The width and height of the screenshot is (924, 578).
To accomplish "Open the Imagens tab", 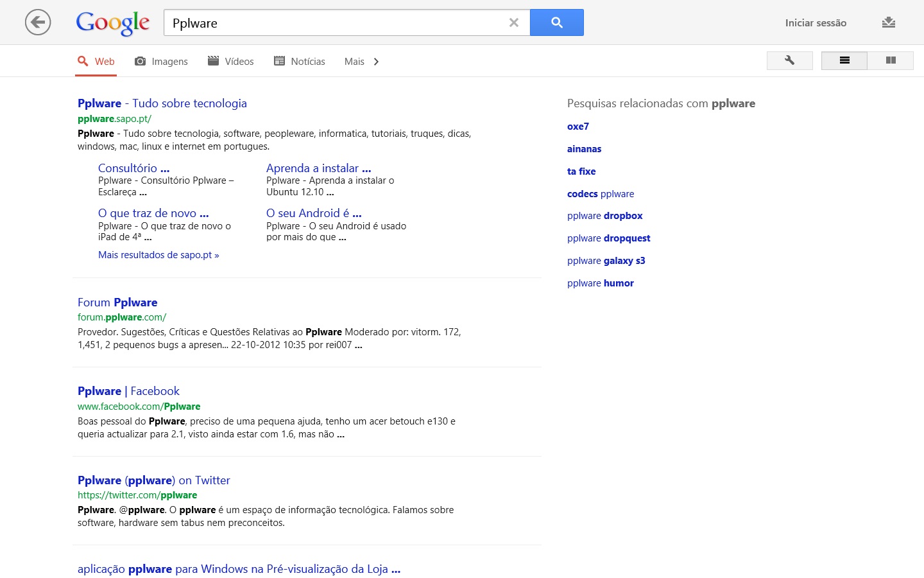I will (x=161, y=62).
